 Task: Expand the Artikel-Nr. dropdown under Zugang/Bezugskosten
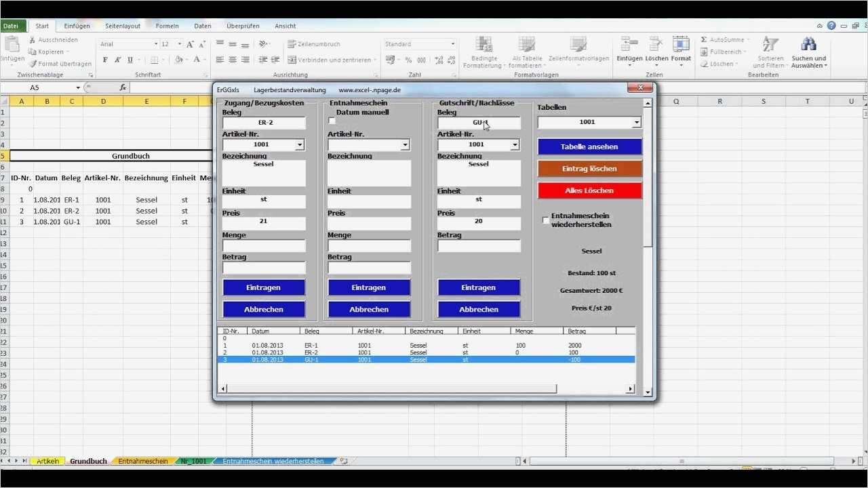point(300,144)
